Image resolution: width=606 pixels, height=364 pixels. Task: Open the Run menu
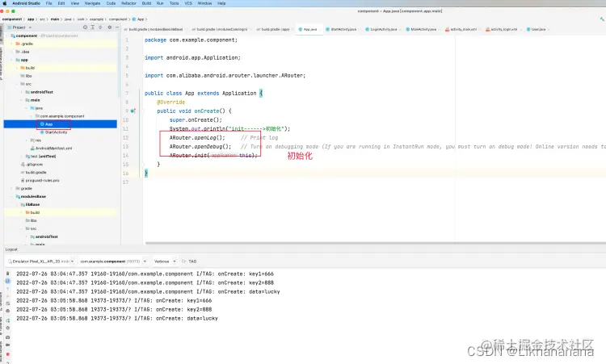click(160, 3)
